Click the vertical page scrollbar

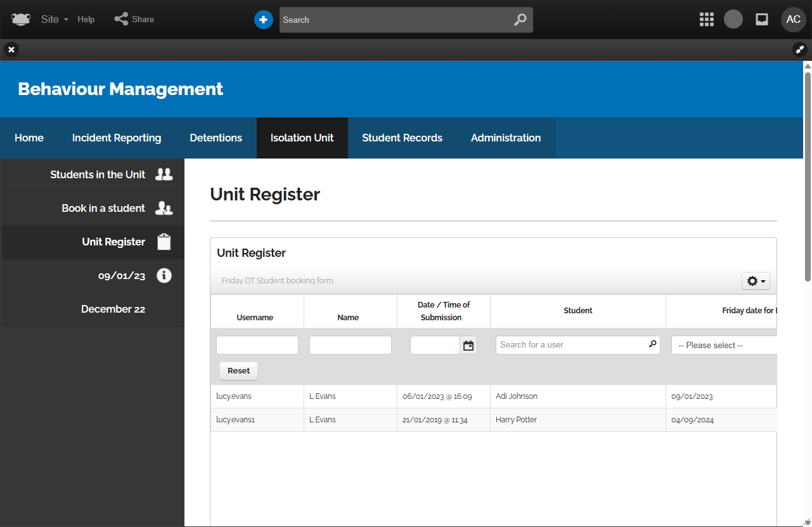coord(807,171)
